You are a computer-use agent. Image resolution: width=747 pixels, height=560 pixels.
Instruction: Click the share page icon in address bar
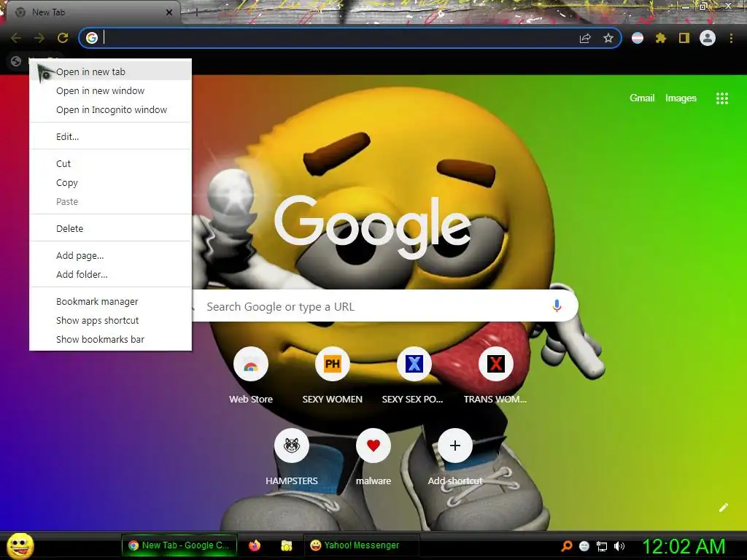[x=585, y=38]
